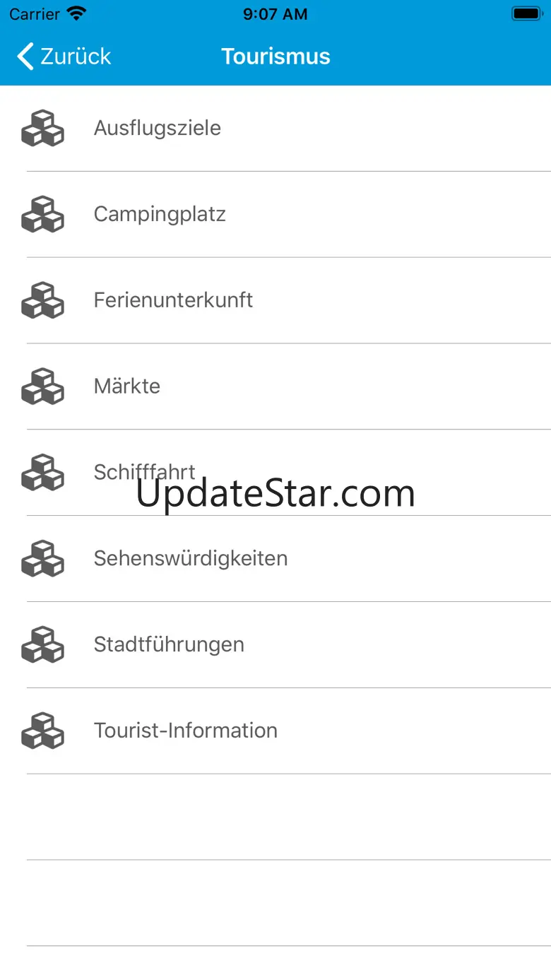Tap the cubes icon beside Ferienunterkunft
The image size is (551, 980).
pos(42,300)
